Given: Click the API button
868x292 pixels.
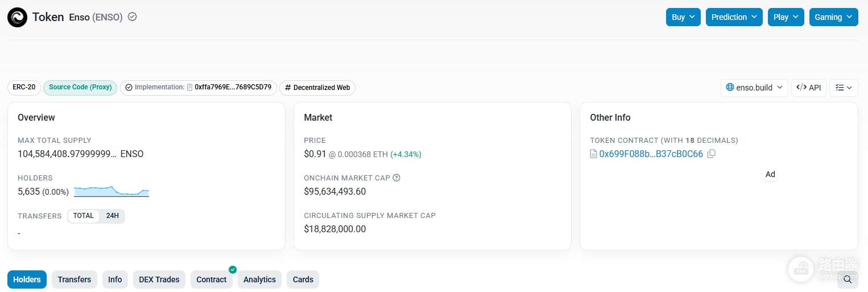Looking at the screenshot, I should pyautogui.click(x=809, y=88).
